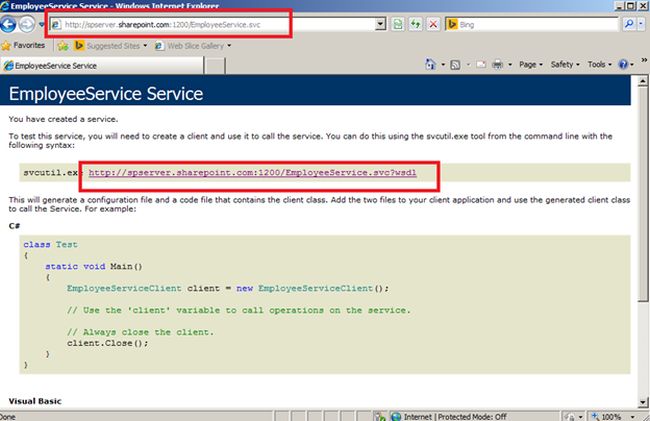Click the vertical scrollbar up arrow
This screenshot has width=650, height=421.
coord(643,81)
